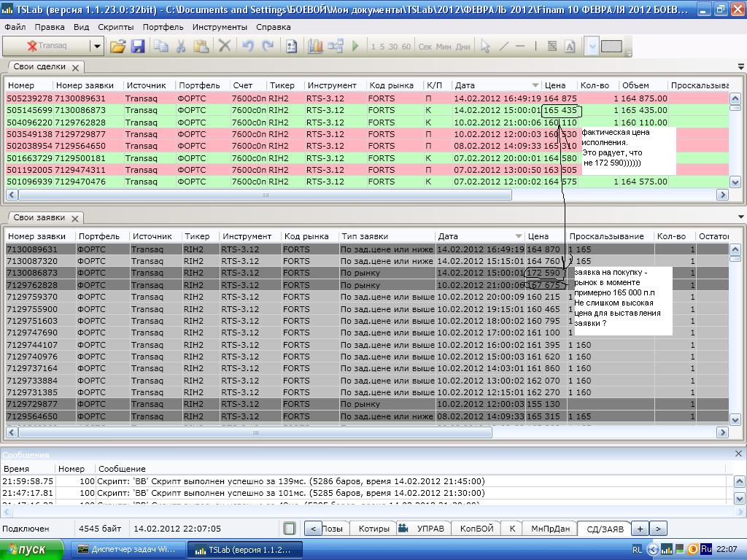Click the paste clipboard icon

201,46
